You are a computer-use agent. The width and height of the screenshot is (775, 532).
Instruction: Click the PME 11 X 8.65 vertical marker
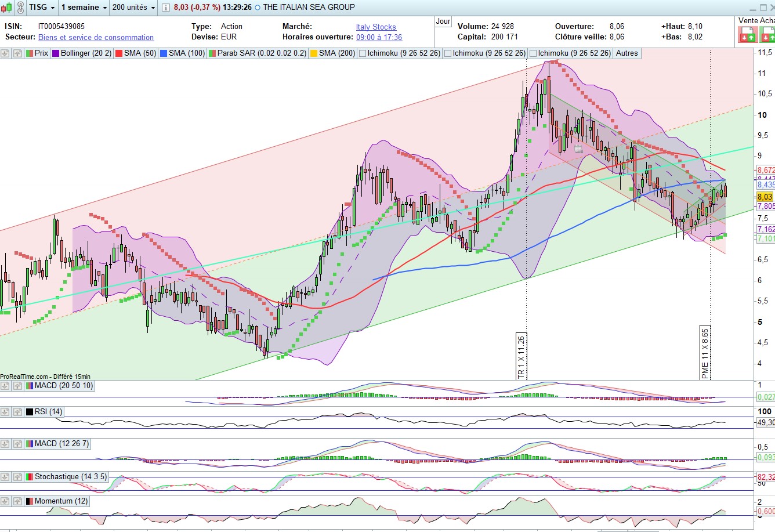[705, 353]
